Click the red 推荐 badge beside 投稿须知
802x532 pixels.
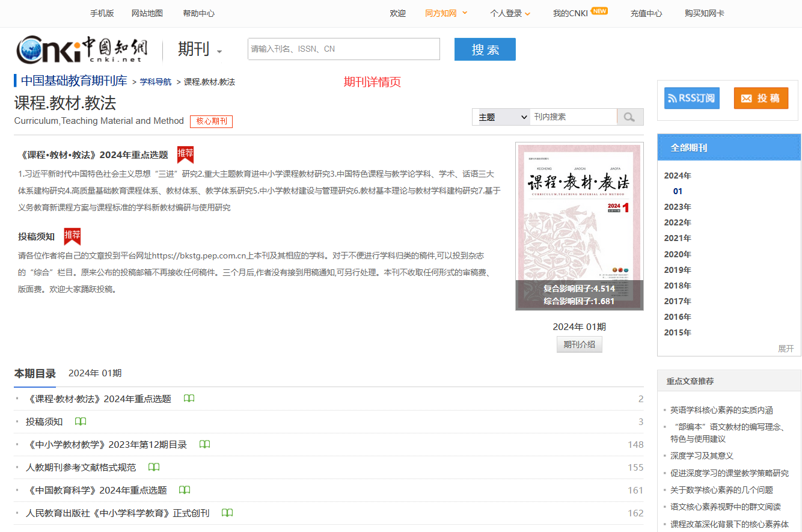tap(72, 236)
